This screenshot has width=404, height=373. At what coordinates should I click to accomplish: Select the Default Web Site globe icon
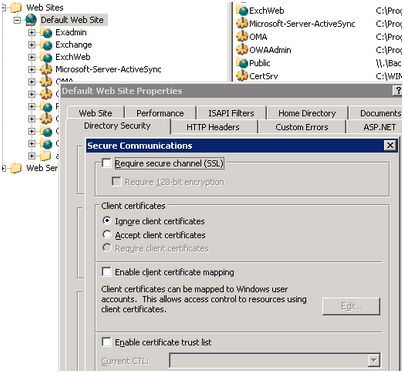point(31,20)
